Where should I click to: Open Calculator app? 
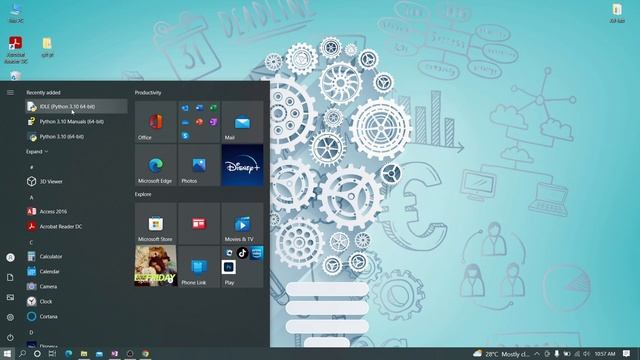click(x=76, y=256)
